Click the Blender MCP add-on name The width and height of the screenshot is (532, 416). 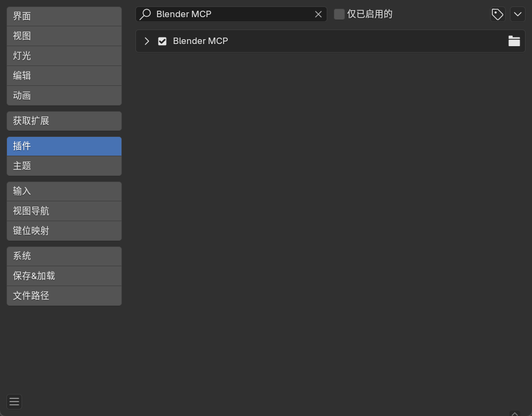[x=200, y=41]
